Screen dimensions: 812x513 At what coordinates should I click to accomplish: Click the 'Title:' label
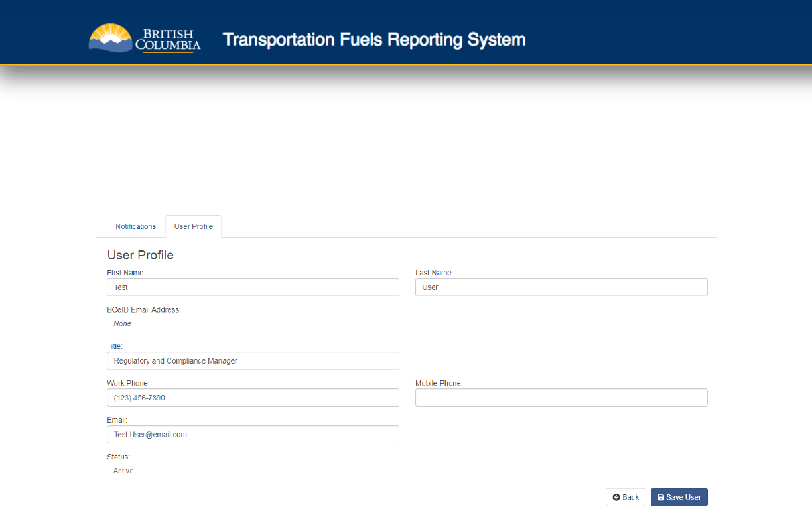[115, 346]
